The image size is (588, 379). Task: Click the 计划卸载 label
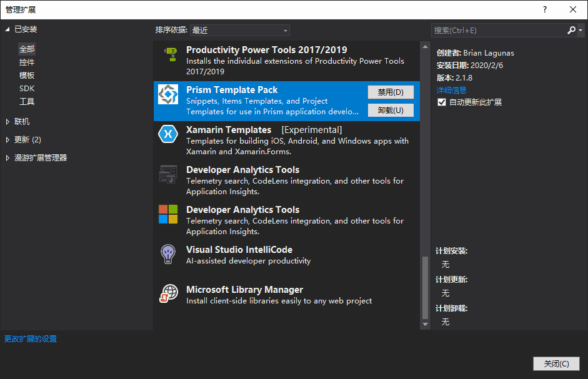452,308
